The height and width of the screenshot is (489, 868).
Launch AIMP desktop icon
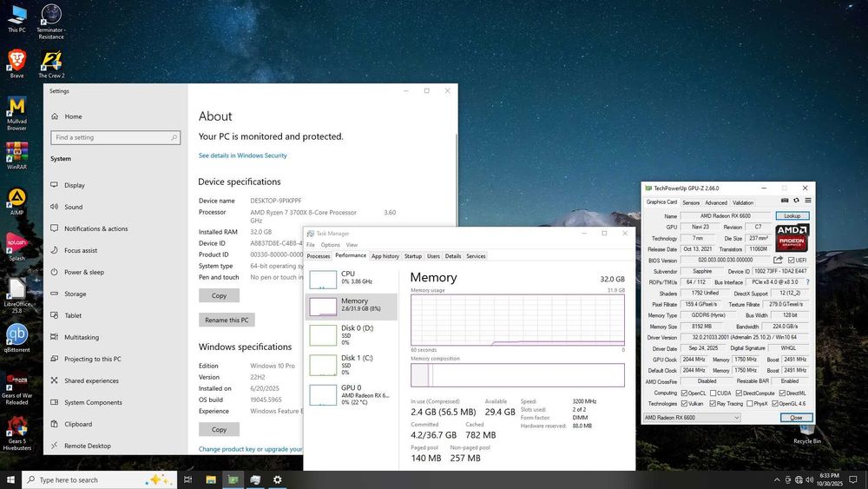pyautogui.click(x=16, y=202)
